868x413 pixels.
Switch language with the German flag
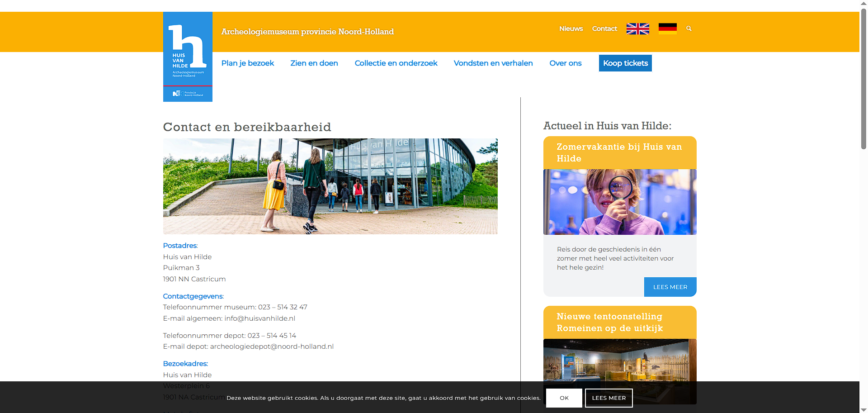pos(667,29)
